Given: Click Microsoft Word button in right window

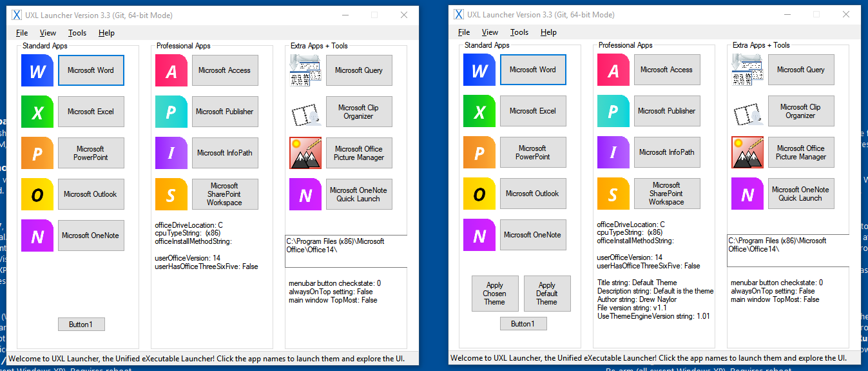Looking at the screenshot, I should pyautogui.click(x=533, y=70).
